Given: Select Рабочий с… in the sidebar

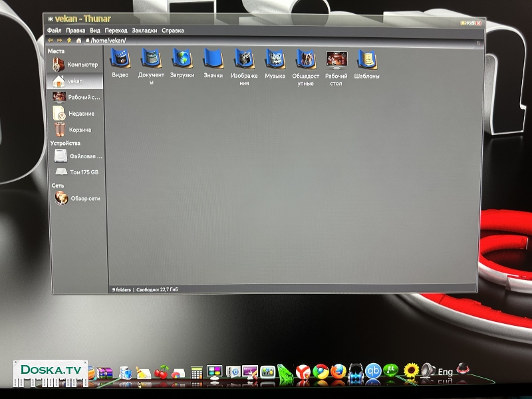Looking at the screenshot, I should (x=75, y=97).
